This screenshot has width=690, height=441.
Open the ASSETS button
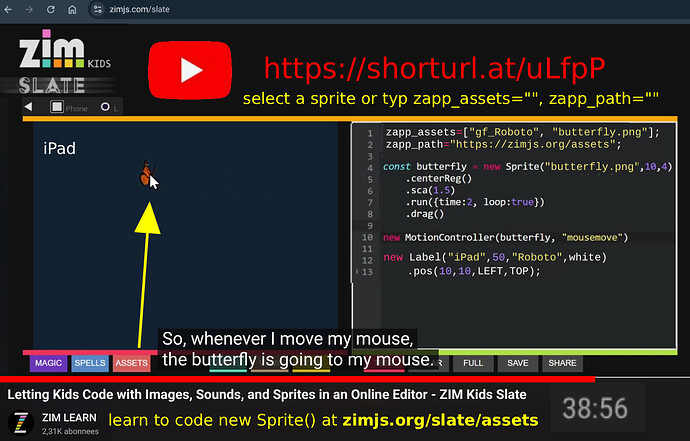[132, 363]
